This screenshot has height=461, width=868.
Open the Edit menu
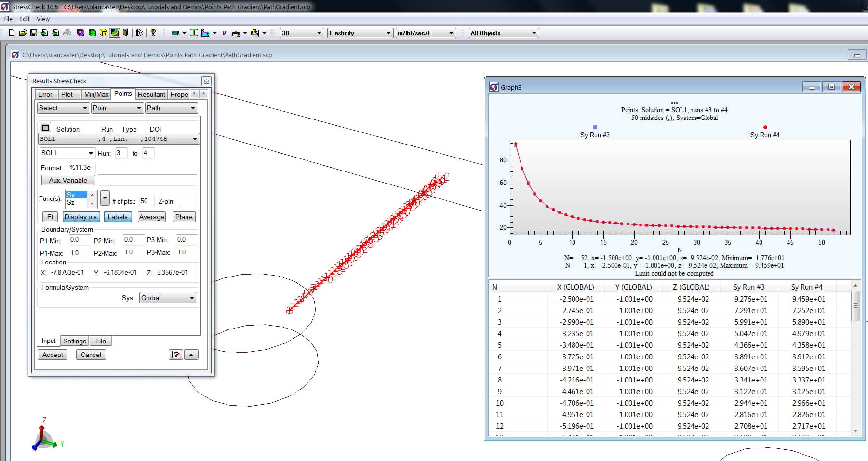[24, 19]
